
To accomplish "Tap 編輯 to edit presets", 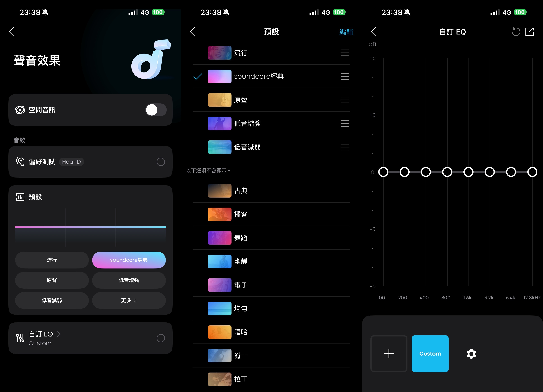I will [x=346, y=32].
